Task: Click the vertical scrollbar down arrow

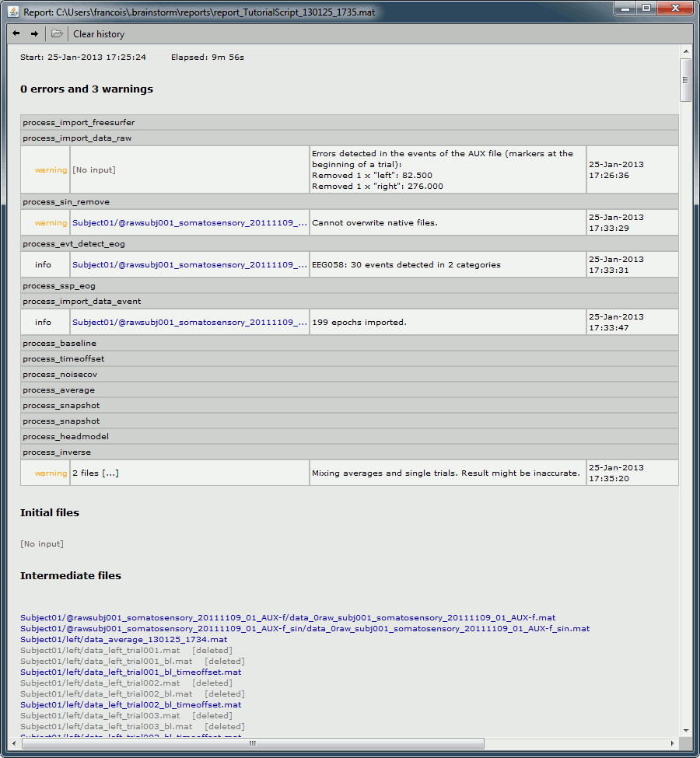Action: pos(685,731)
